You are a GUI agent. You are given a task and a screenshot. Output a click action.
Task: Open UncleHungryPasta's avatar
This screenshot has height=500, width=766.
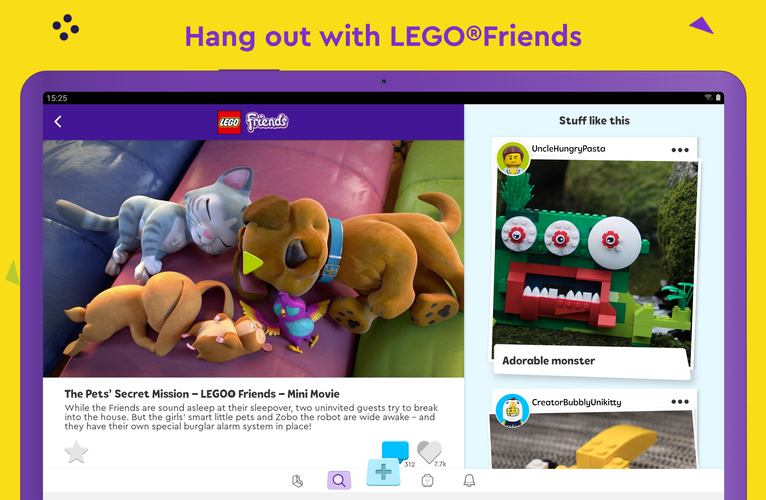(x=513, y=158)
